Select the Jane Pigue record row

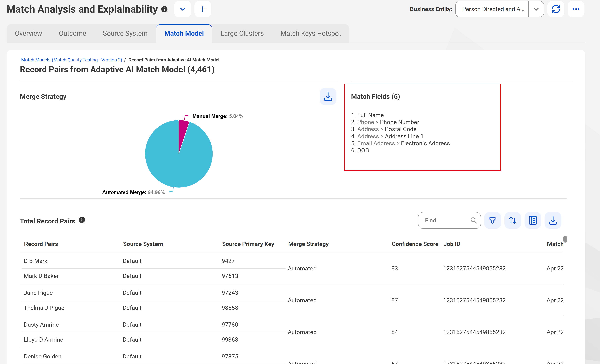click(x=153, y=293)
